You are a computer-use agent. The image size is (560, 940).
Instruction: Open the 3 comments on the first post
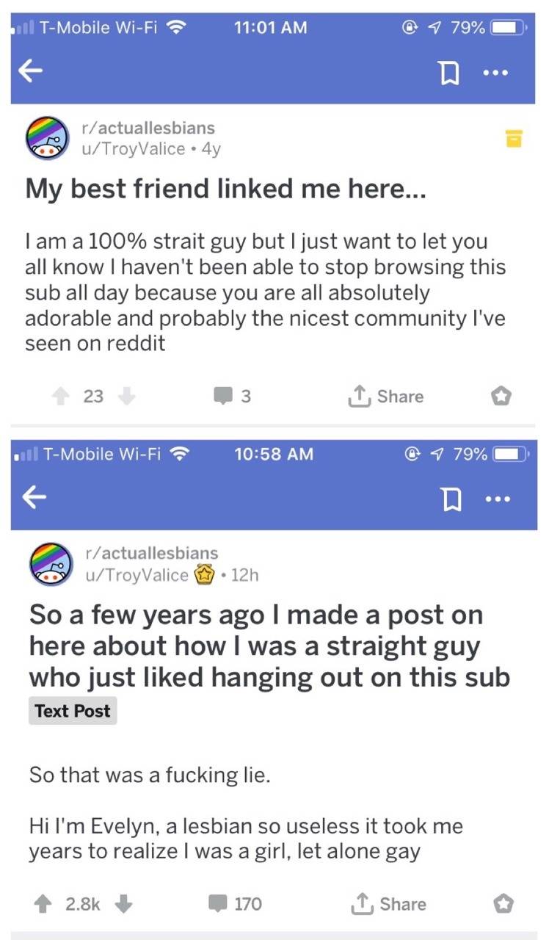(232, 397)
